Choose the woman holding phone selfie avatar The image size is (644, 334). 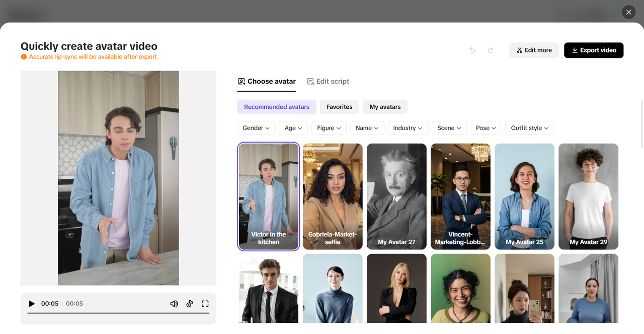[524, 288]
